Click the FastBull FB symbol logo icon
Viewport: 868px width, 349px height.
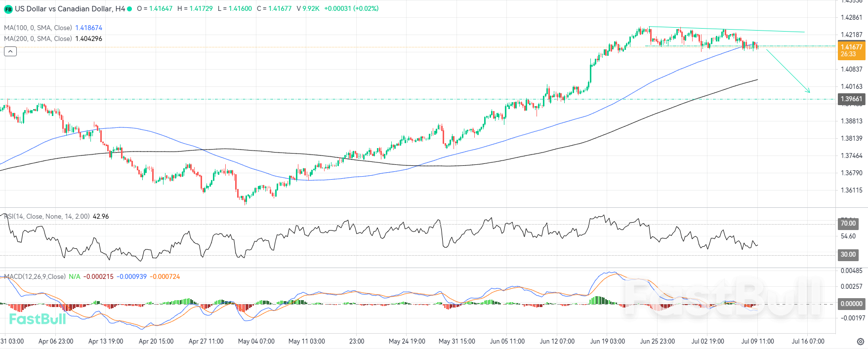(8, 9)
